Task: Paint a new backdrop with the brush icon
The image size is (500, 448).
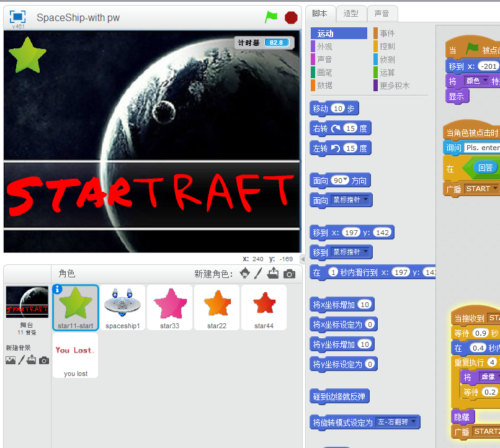Action: (x=21, y=360)
